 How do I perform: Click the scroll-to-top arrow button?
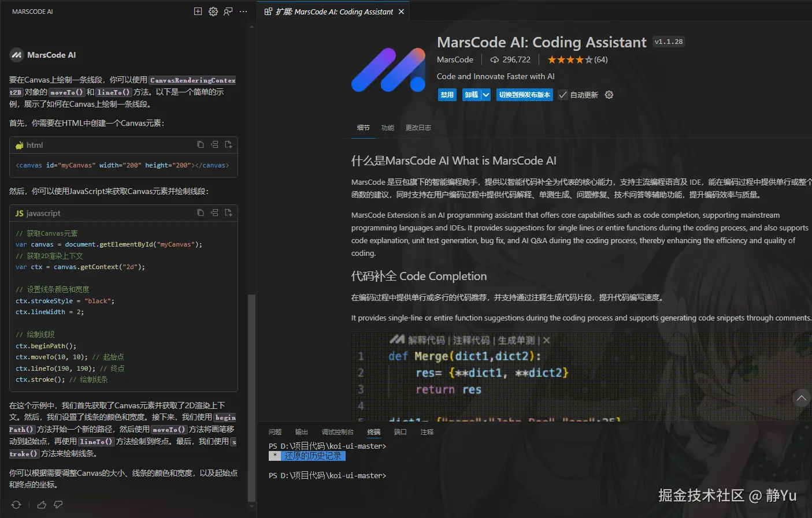point(801,398)
